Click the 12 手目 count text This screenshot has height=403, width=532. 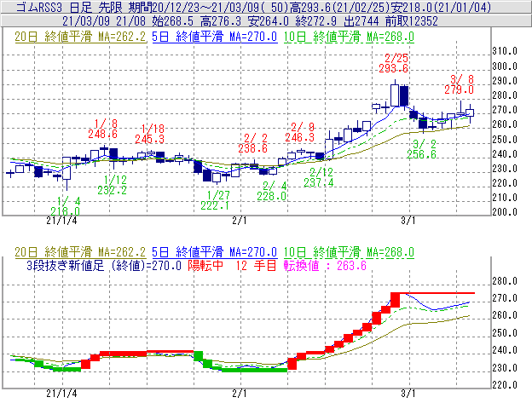(x=256, y=265)
